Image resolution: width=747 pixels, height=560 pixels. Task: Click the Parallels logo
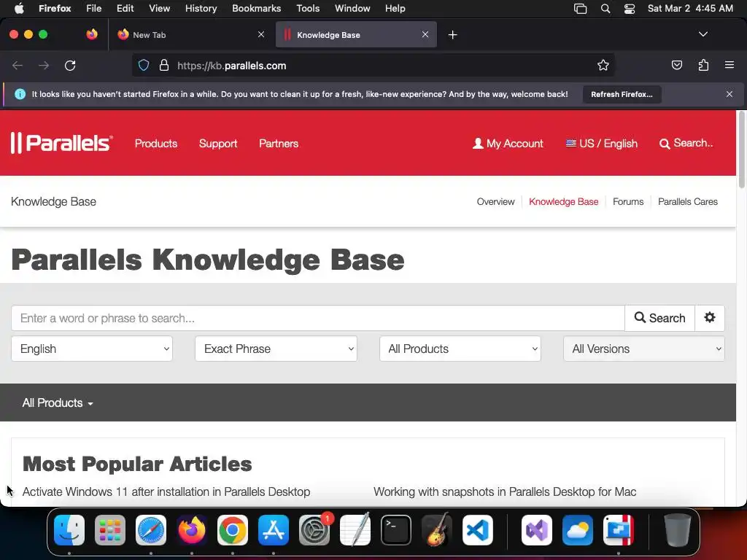click(x=62, y=143)
